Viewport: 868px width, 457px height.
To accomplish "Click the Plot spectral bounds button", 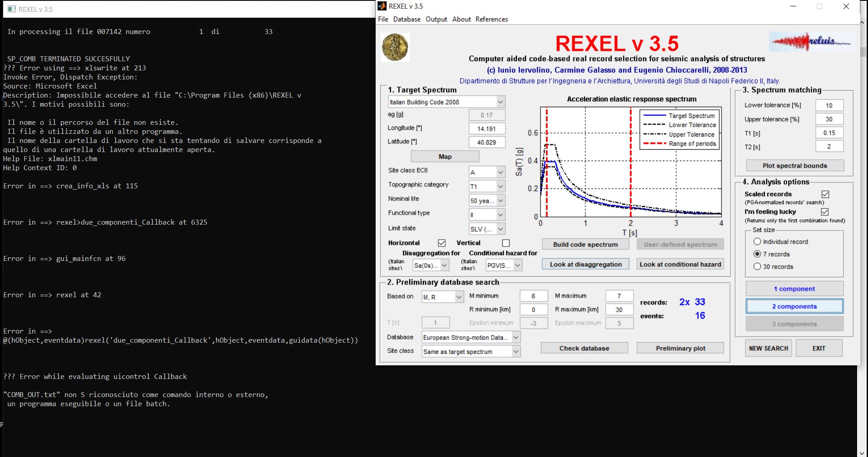I will coord(794,166).
